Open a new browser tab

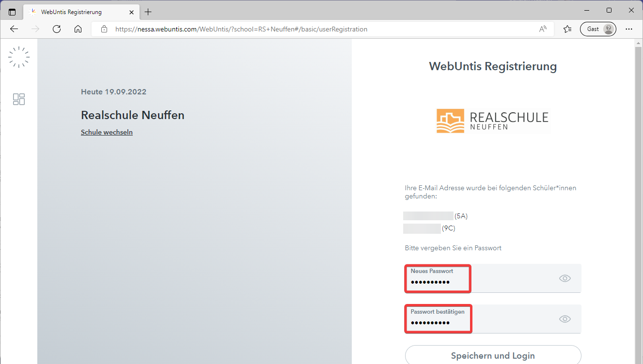[x=148, y=12]
